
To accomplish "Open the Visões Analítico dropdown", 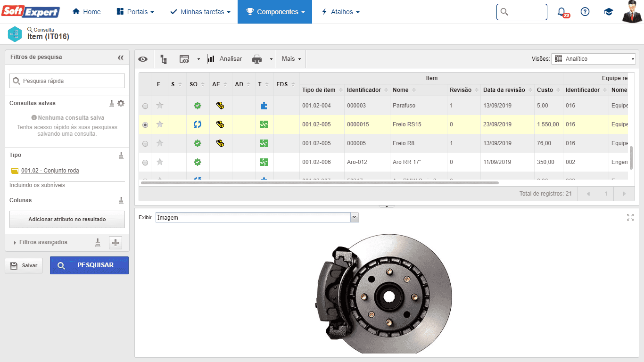I will tap(594, 59).
